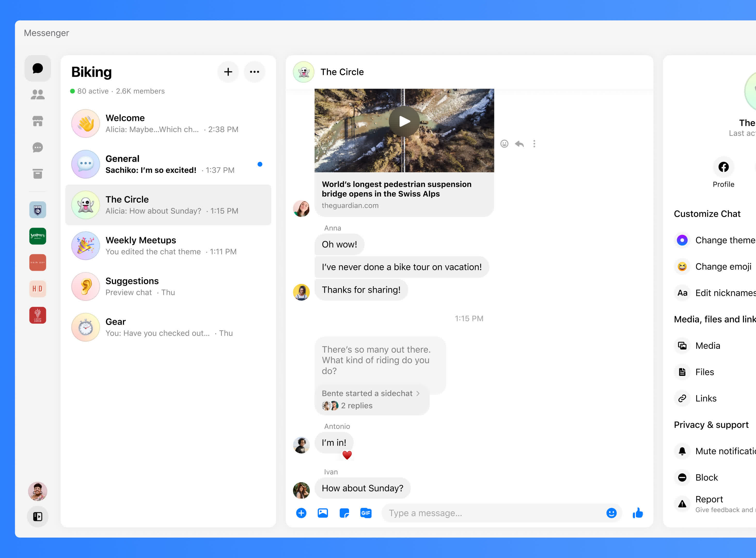
Task: Open the Suggestions preview chat
Action: [168, 286]
